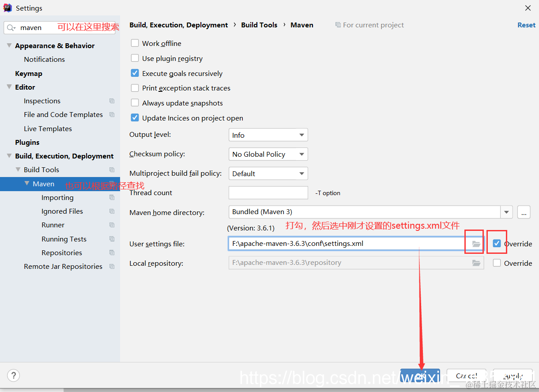
Task: Select Keymap in the settings tree
Action: 29,73
